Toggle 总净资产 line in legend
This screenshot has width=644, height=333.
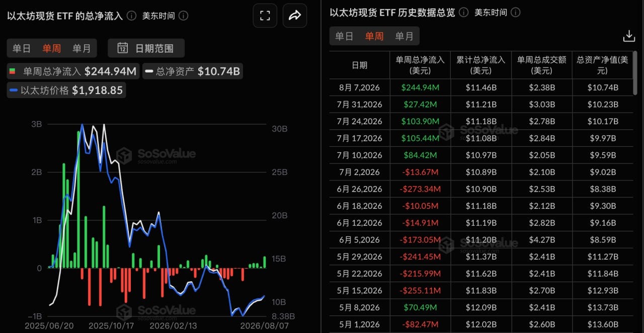(193, 71)
